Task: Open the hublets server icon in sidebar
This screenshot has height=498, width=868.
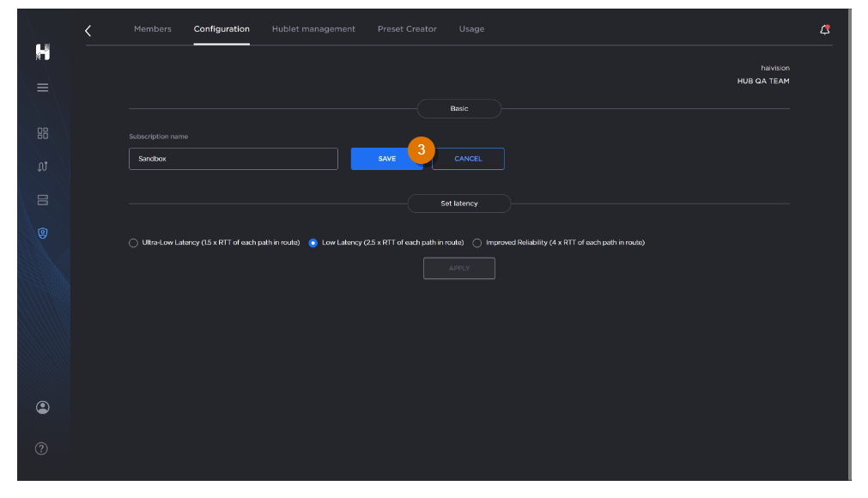Action: [42, 200]
